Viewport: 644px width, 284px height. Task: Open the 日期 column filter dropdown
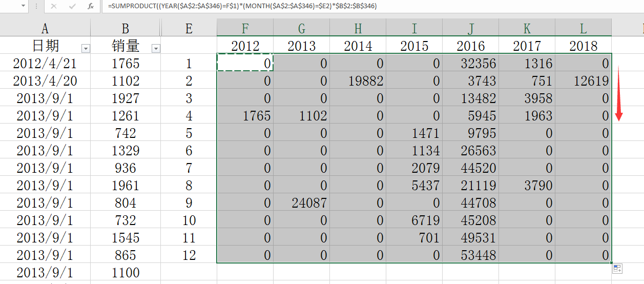(86, 48)
